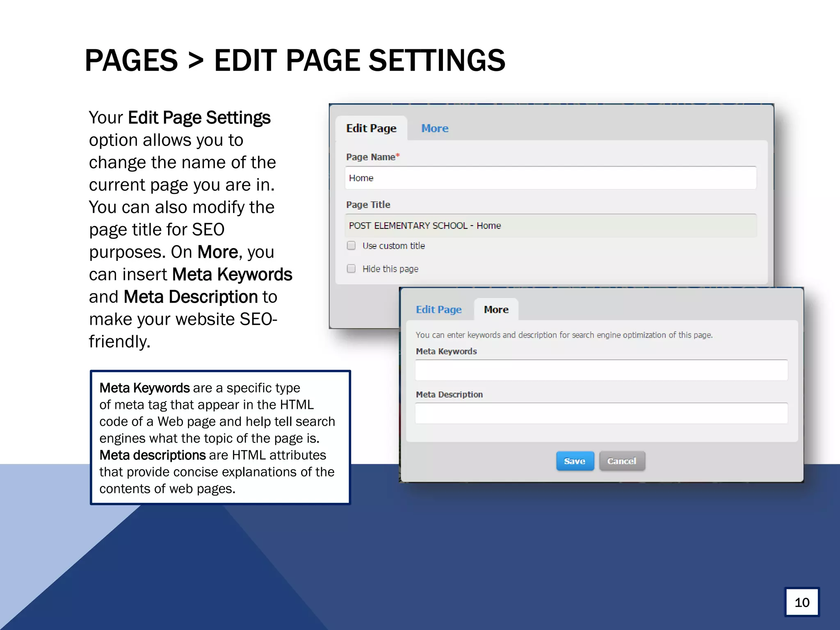Click the Meta Keywords input field
Screen dimensions: 840x630
click(x=601, y=370)
